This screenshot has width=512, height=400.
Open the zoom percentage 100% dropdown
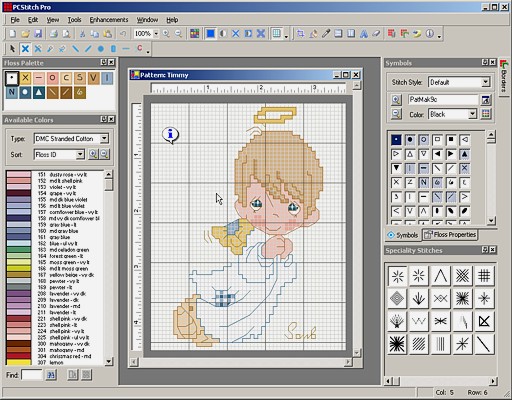click(x=156, y=34)
